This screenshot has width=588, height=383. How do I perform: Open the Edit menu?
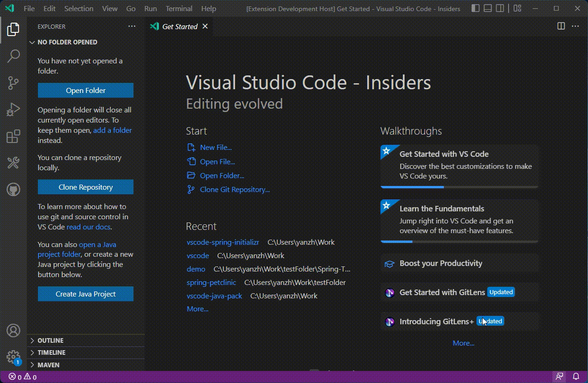[49, 8]
